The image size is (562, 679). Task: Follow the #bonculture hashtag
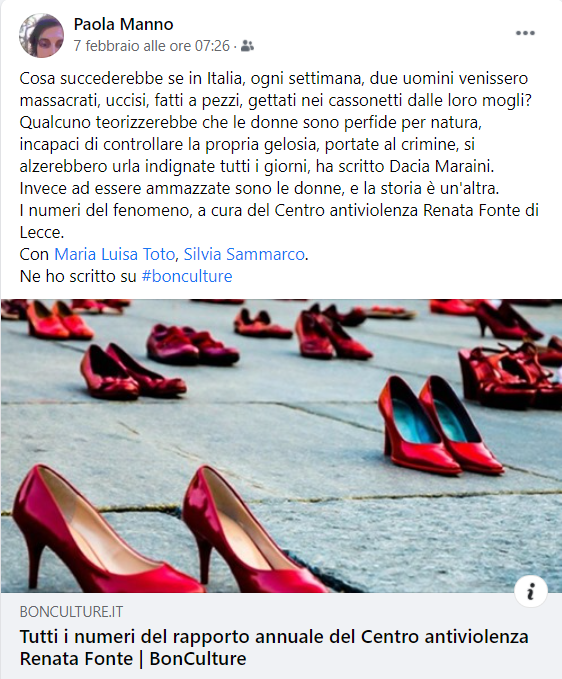[x=187, y=276]
